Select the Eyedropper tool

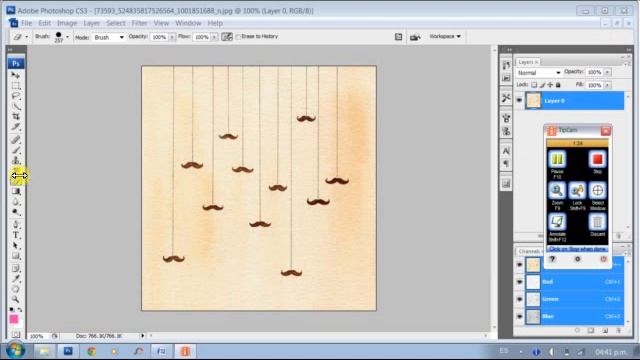coord(16,279)
